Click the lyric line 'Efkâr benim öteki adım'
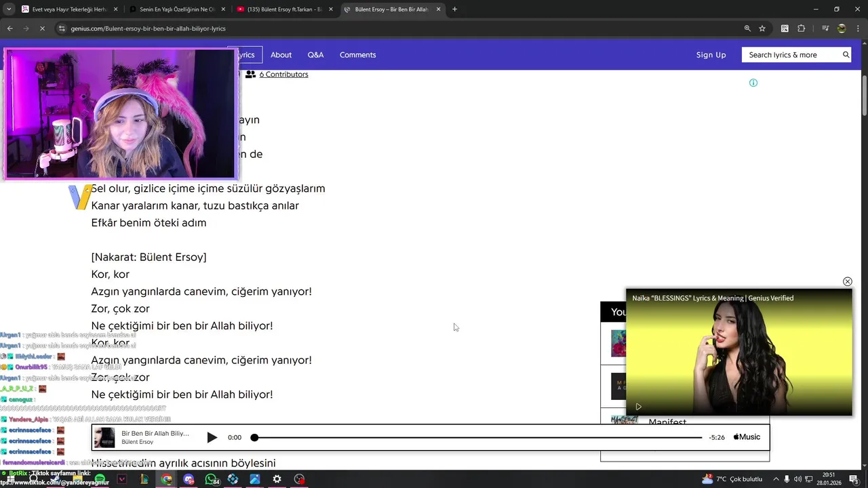The image size is (868, 488). (149, 223)
